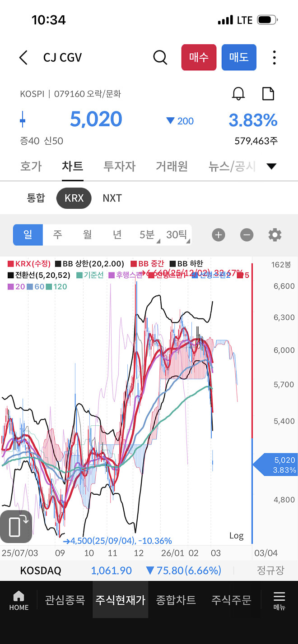298x644 pixels.
Task: Tap the back arrow beside CJ CGV
Action: coord(23,58)
